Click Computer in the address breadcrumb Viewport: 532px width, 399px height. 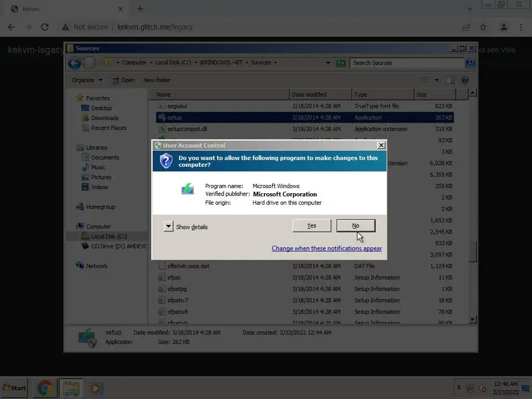(x=135, y=62)
